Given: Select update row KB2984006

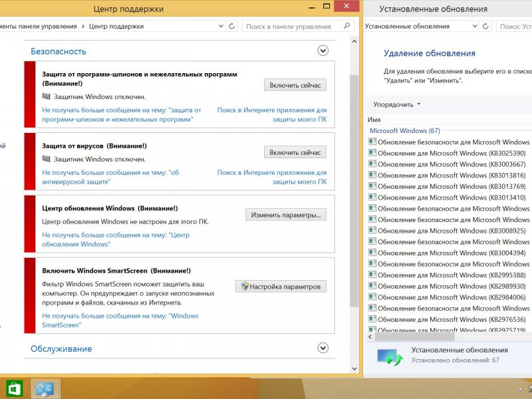Looking at the screenshot, I should pyautogui.click(x=448, y=297).
